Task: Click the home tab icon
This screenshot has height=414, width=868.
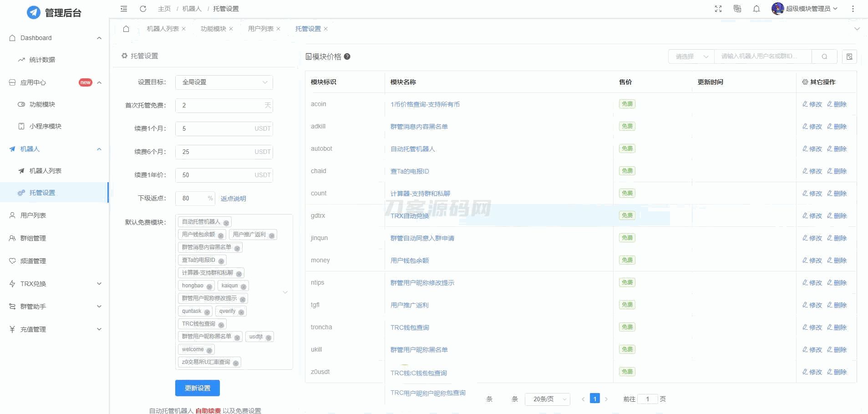Action: pyautogui.click(x=126, y=29)
